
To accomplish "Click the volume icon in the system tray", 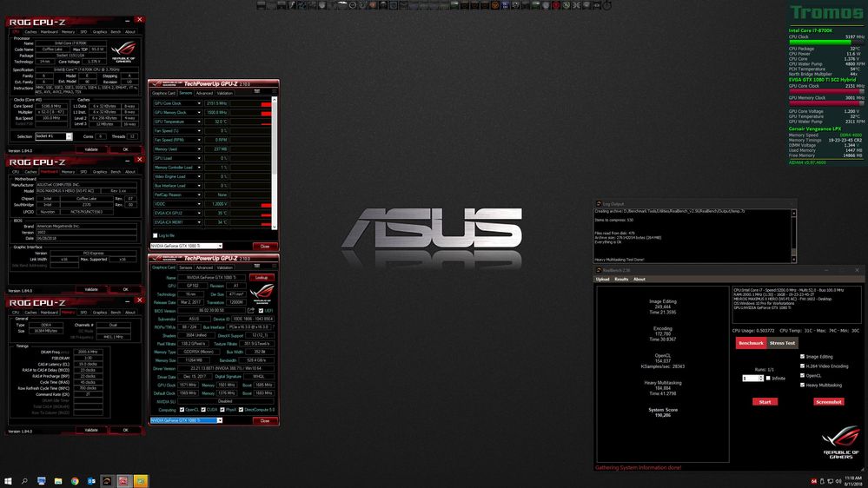I will coord(838,481).
